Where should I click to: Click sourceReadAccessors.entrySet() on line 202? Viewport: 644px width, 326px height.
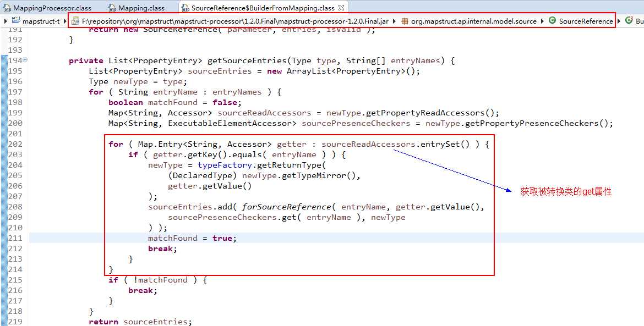coord(395,144)
